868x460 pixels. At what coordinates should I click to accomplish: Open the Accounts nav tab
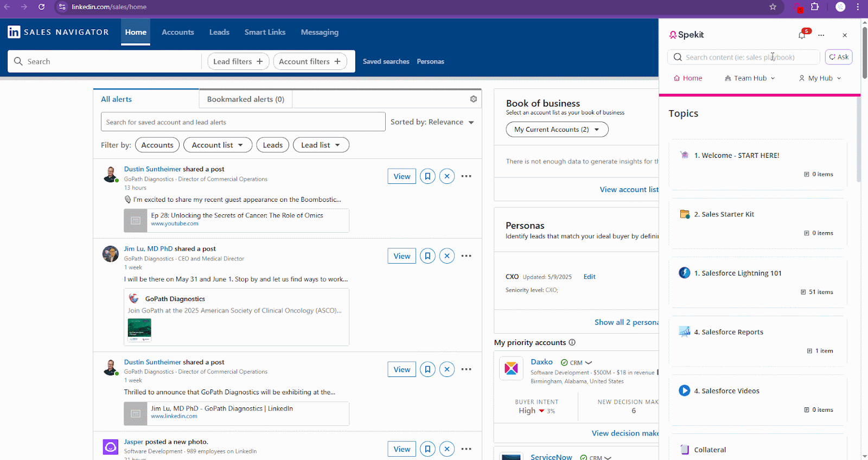(178, 32)
